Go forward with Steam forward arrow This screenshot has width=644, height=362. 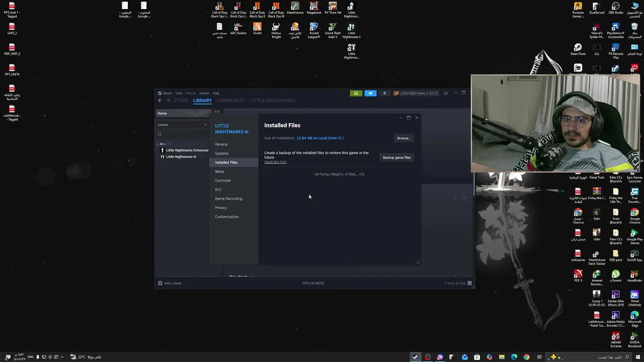click(x=168, y=101)
